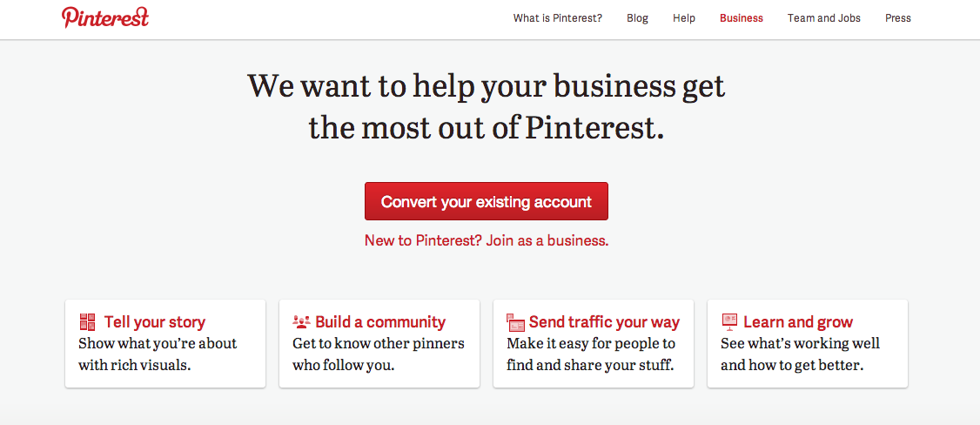The width and height of the screenshot is (980, 425).
Task: Go to the Blog nav link
Action: coord(637,18)
